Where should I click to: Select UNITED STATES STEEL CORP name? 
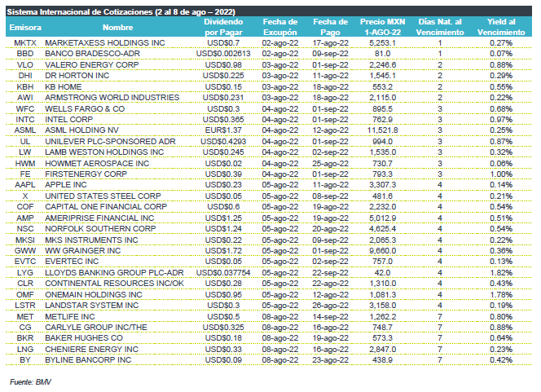[103, 196]
